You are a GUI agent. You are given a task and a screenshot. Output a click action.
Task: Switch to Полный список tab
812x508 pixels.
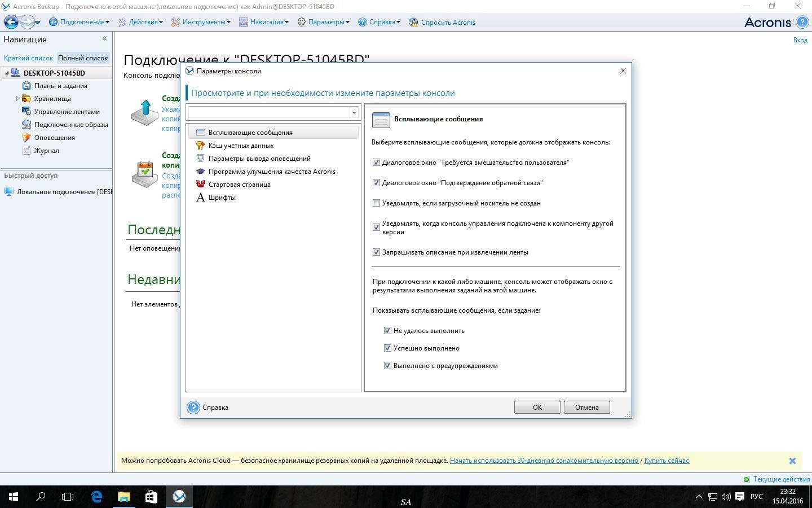[x=83, y=58]
